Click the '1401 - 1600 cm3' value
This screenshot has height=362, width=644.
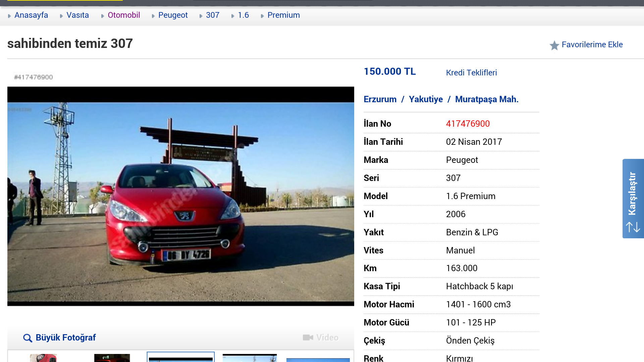478,304
